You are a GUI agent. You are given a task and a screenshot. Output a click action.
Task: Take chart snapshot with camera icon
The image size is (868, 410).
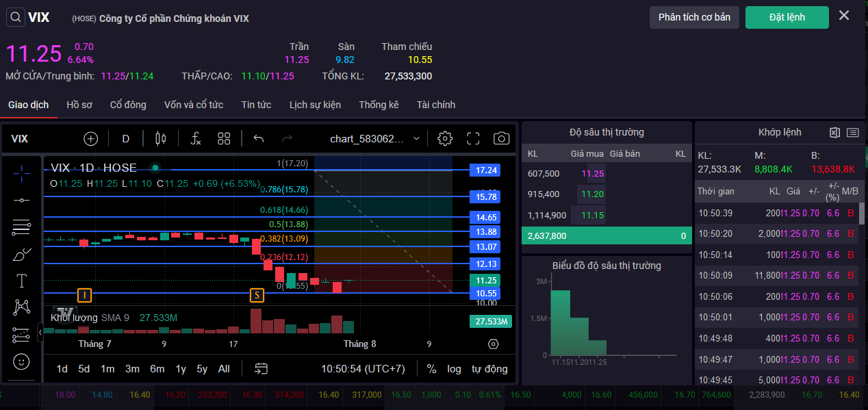[502, 139]
